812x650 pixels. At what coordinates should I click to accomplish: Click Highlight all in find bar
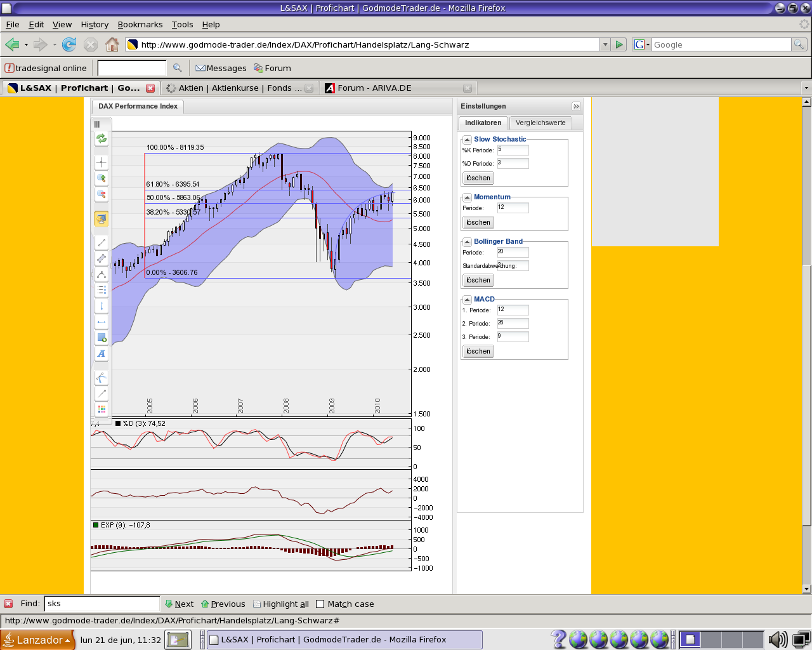coord(281,604)
